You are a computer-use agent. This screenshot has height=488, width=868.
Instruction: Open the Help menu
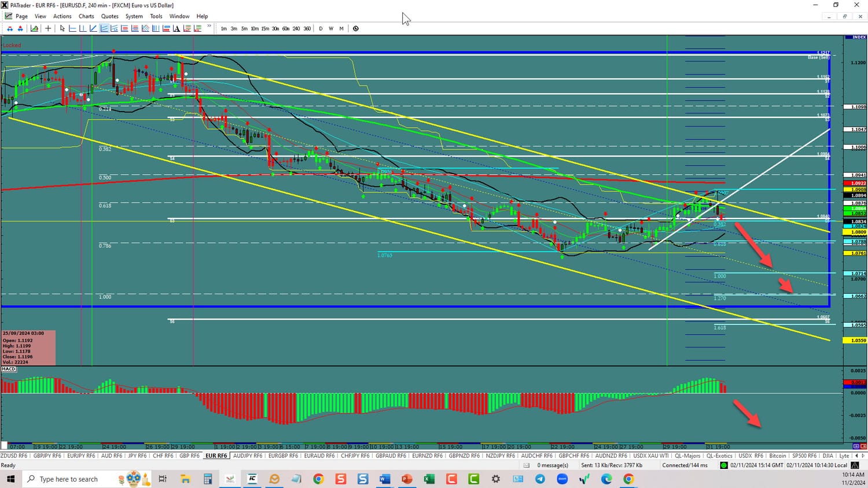[x=202, y=16]
